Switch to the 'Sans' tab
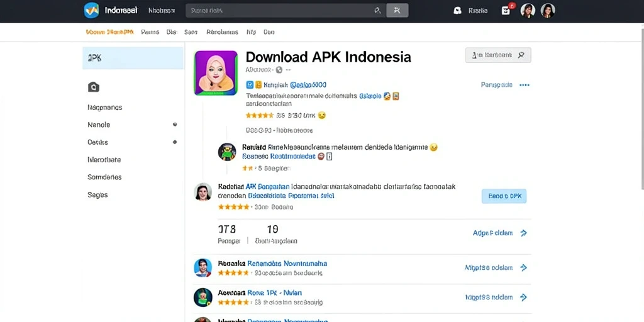 (191, 32)
